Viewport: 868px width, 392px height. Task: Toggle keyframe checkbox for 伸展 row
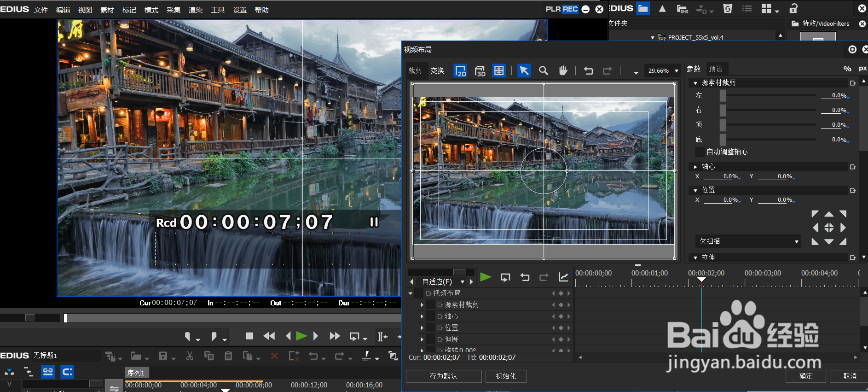[430, 339]
